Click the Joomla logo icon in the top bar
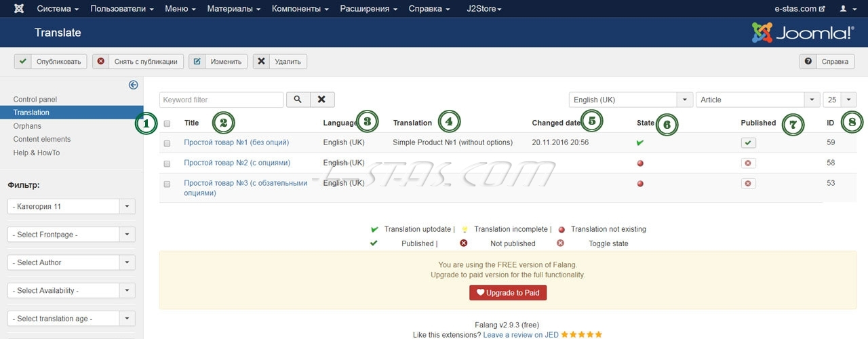Viewport: 868px width, 339px height. coord(19,9)
